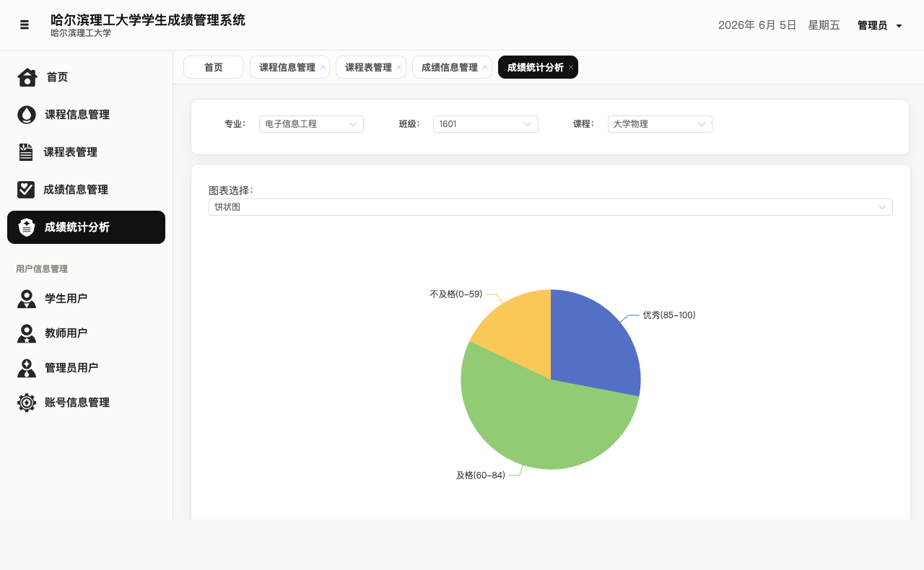Click the person icon beside 教师用户

(x=27, y=333)
